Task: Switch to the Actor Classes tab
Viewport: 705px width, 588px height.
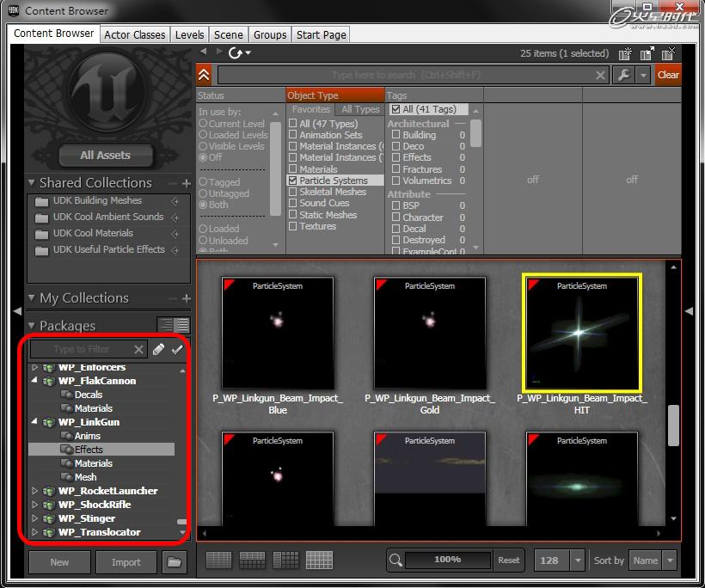Action: coord(135,34)
